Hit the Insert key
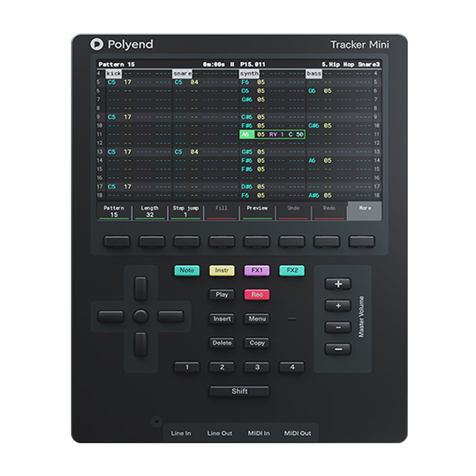Image resolution: width=476 pixels, height=476 pixels. click(x=222, y=319)
